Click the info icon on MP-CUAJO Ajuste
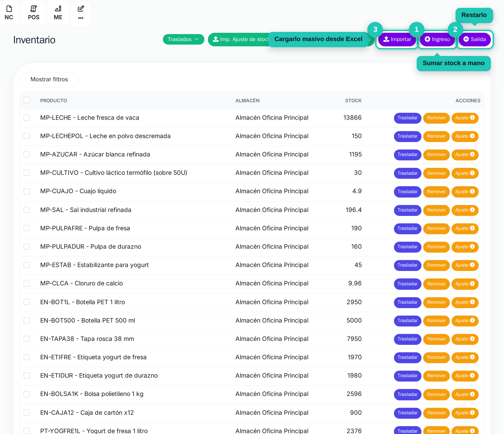504x434 pixels. click(472, 192)
